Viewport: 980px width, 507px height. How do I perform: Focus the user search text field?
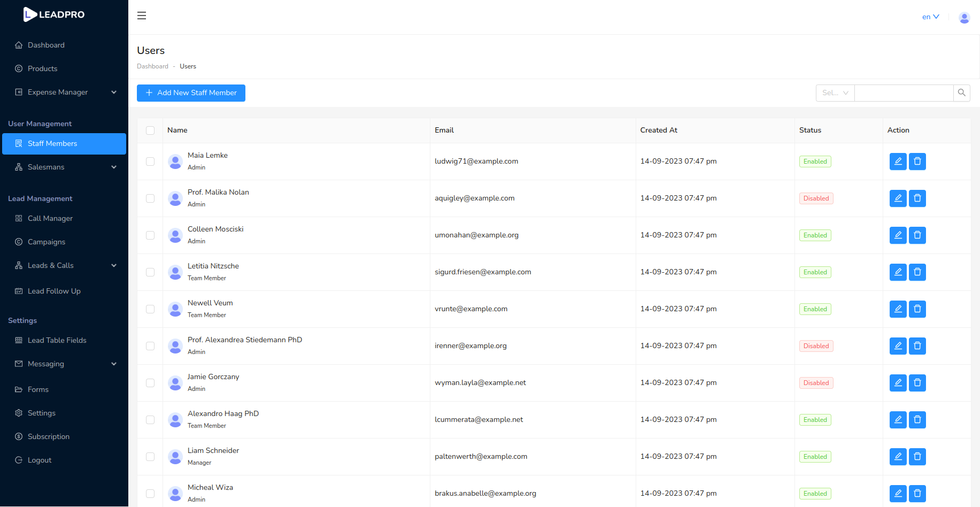(x=904, y=93)
